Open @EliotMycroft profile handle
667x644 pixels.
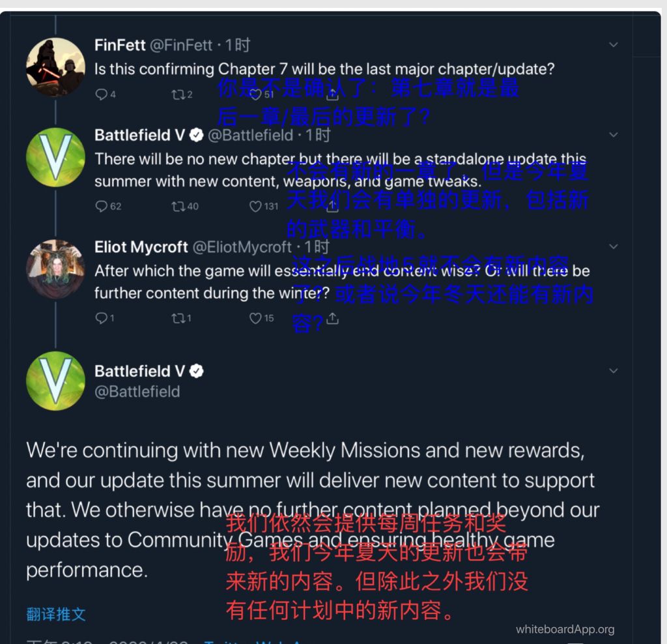coord(242,247)
